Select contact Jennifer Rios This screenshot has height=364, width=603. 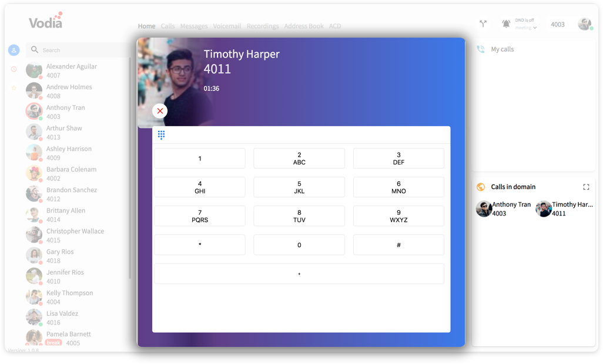[x=77, y=277]
